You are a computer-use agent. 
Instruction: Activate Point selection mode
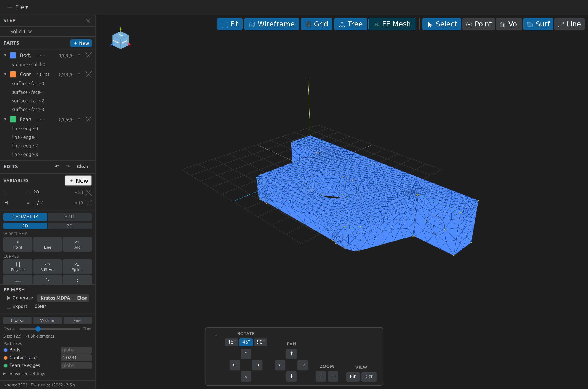tap(479, 24)
